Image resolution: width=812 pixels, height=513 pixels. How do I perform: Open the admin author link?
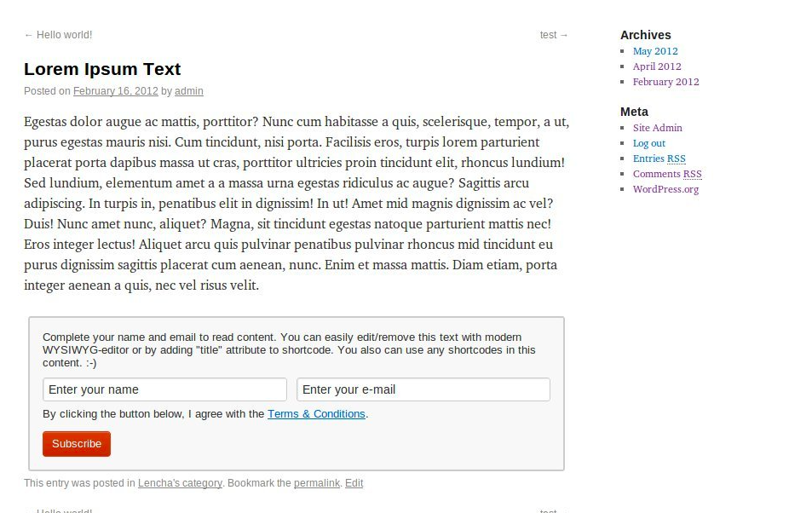click(x=189, y=91)
